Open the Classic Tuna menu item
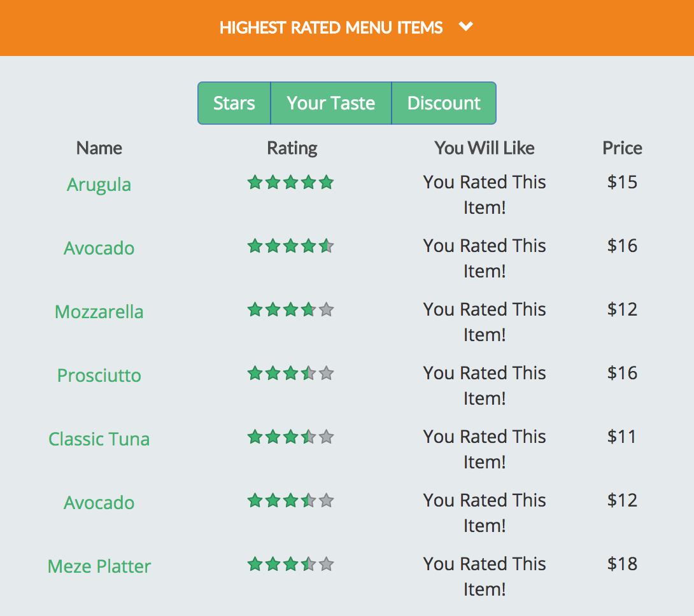 (99, 440)
